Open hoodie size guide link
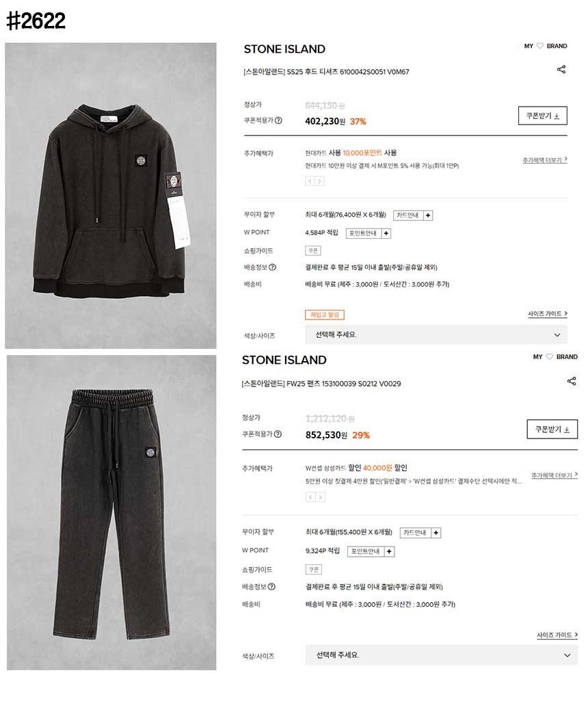 547,314
